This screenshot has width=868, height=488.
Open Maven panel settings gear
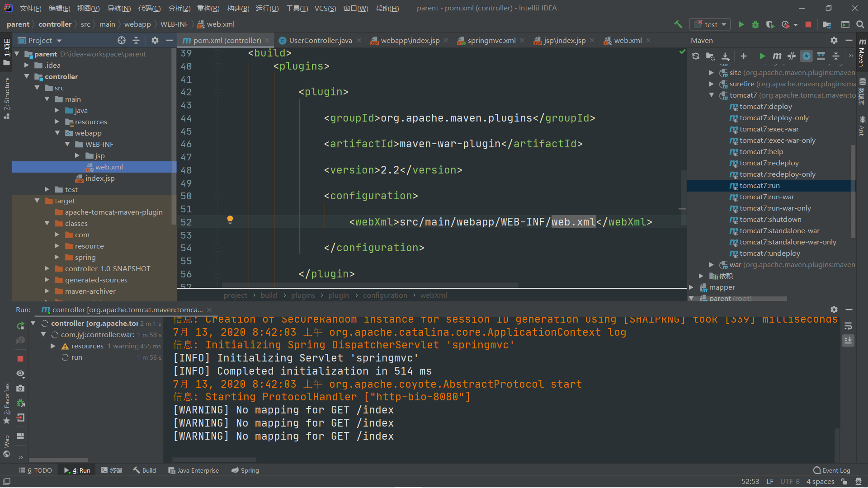[x=834, y=40]
